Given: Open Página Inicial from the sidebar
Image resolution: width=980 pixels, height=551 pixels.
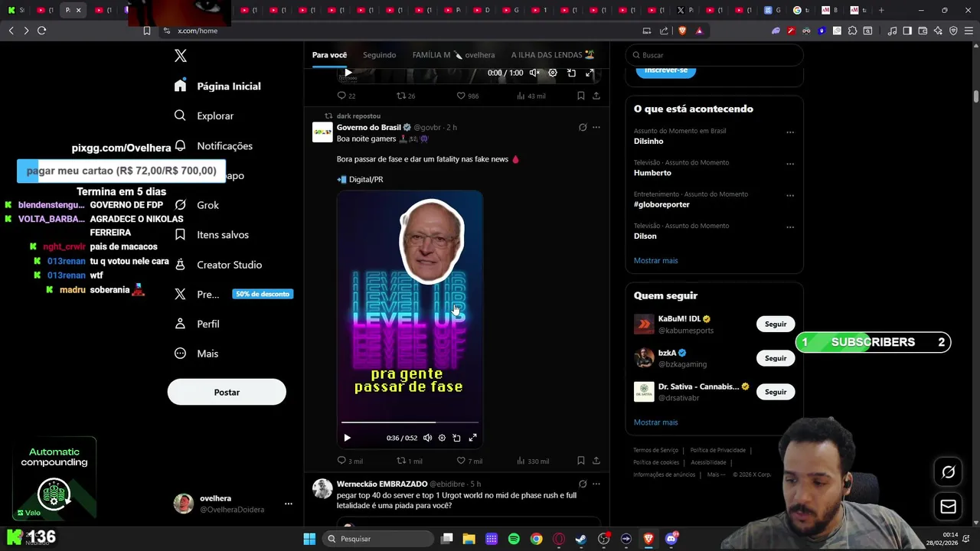Looking at the screenshot, I should [217, 86].
